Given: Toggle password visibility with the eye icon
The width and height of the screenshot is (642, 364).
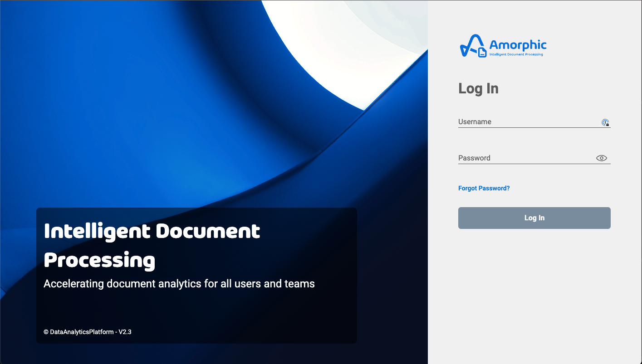Looking at the screenshot, I should coord(602,158).
